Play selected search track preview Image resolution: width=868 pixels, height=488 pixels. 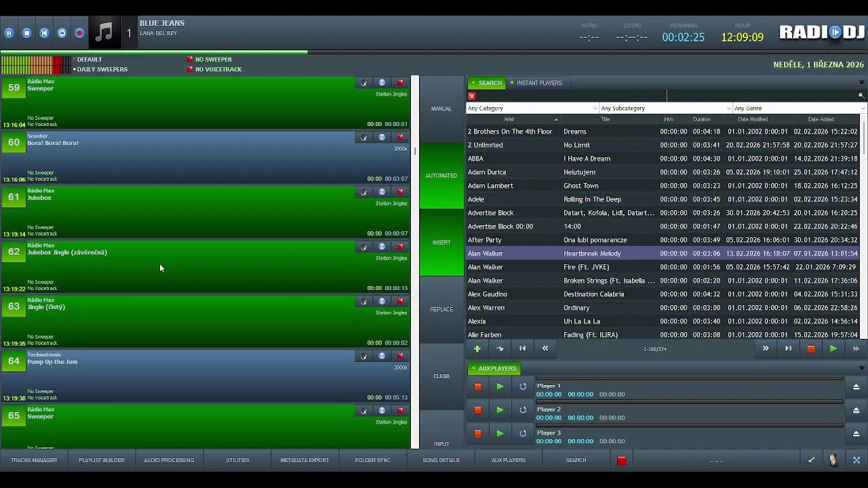[833, 349]
